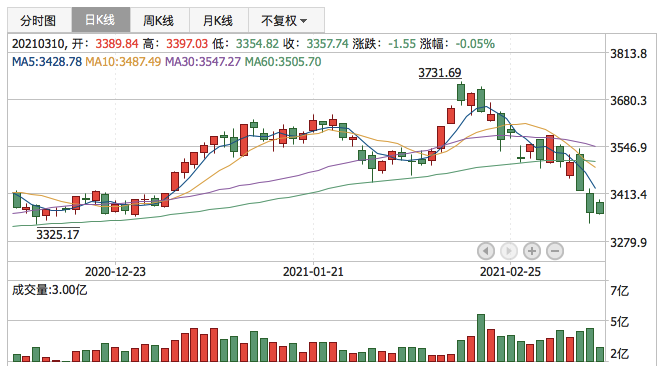Click the 2020-12-23 date marker
662x372 pixels.
pyautogui.click(x=115, y=272)
